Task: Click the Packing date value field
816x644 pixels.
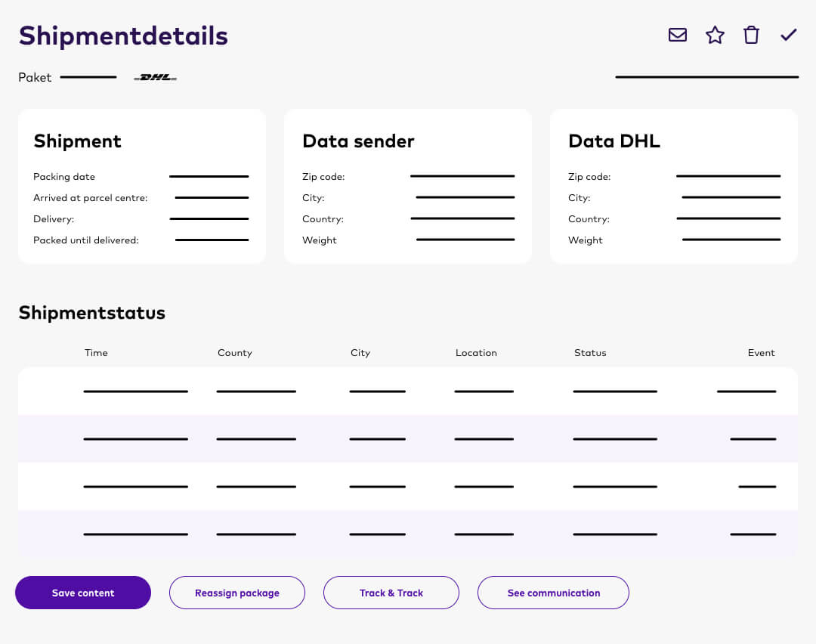Action: coord(209,176)
